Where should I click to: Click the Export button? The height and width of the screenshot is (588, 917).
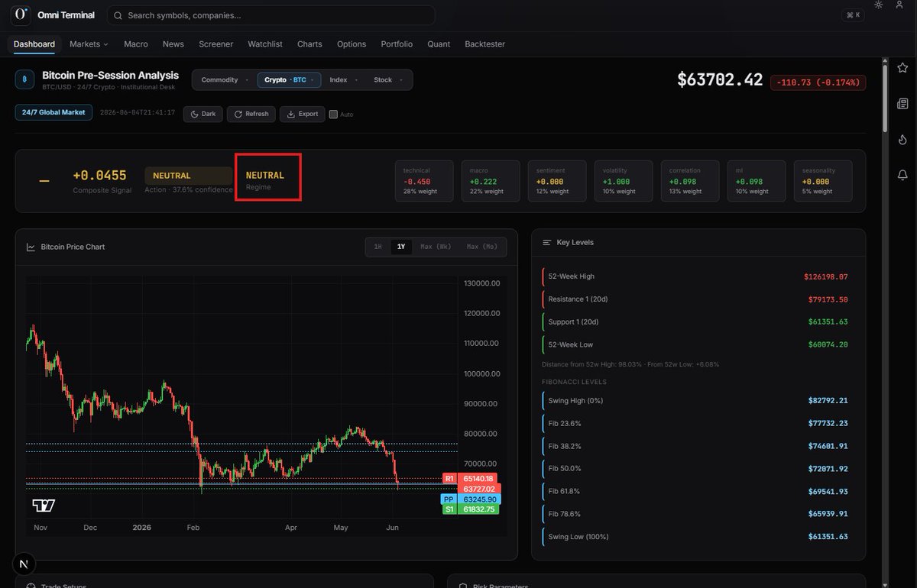303,114
